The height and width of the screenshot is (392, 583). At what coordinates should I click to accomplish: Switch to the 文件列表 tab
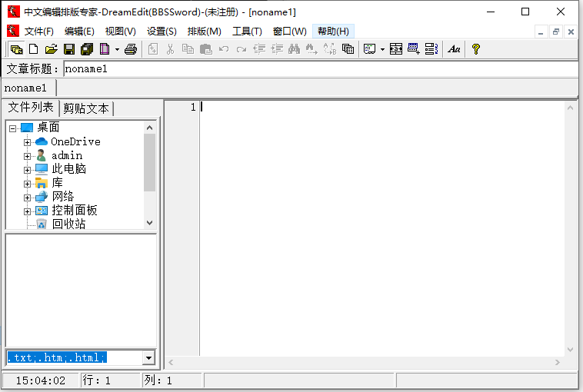click(31, 108)
